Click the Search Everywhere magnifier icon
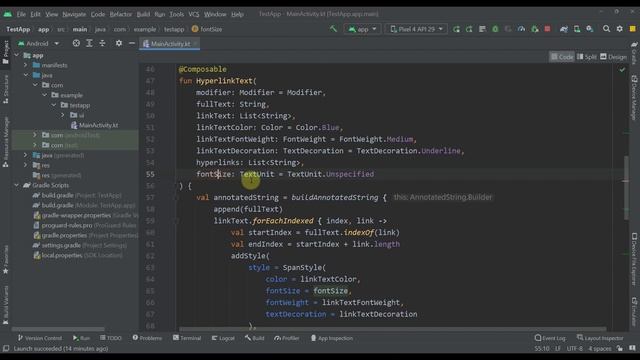This screenshot has height=360, width=640. point(606,29)
